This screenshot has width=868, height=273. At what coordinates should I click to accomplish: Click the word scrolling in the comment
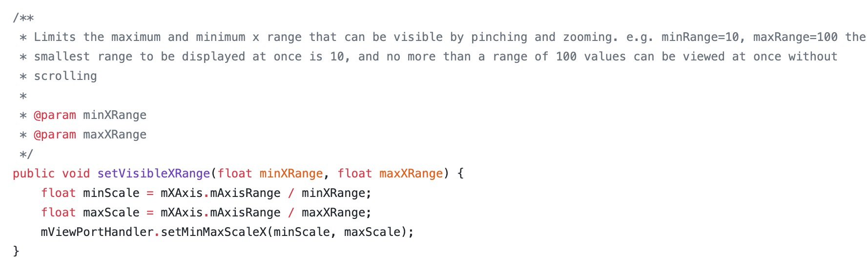pos(65,77)
